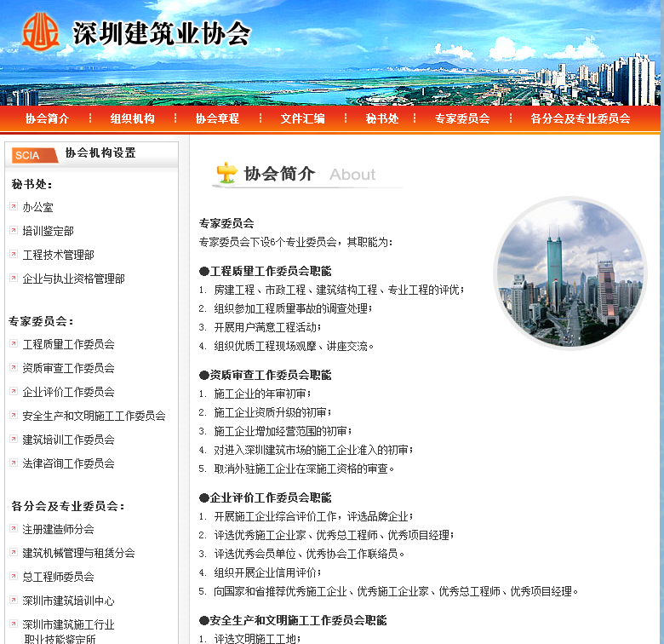Go to the 注册建造师分会 sidebar link
Image resolution: width=664 pixels, height=644 pixels.
58,529
